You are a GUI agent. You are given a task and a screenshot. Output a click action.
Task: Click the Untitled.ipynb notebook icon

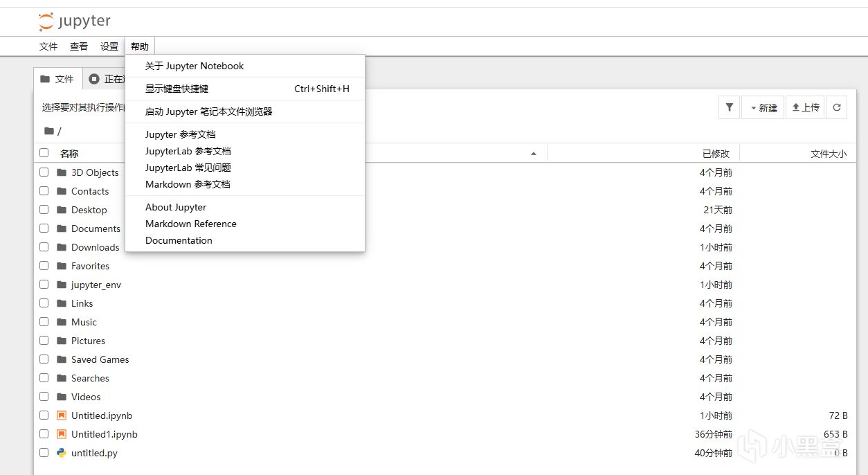(62, 415)
